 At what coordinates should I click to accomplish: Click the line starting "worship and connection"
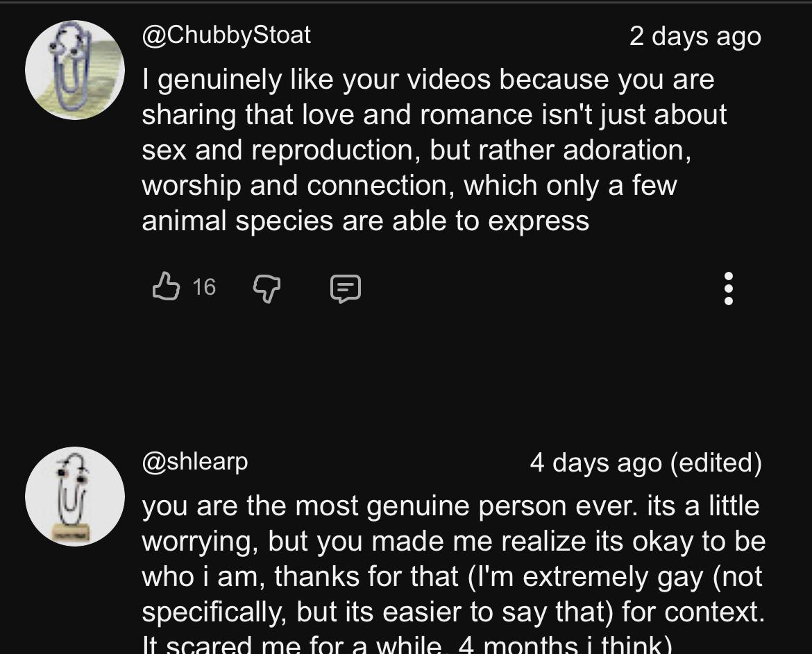409,186
